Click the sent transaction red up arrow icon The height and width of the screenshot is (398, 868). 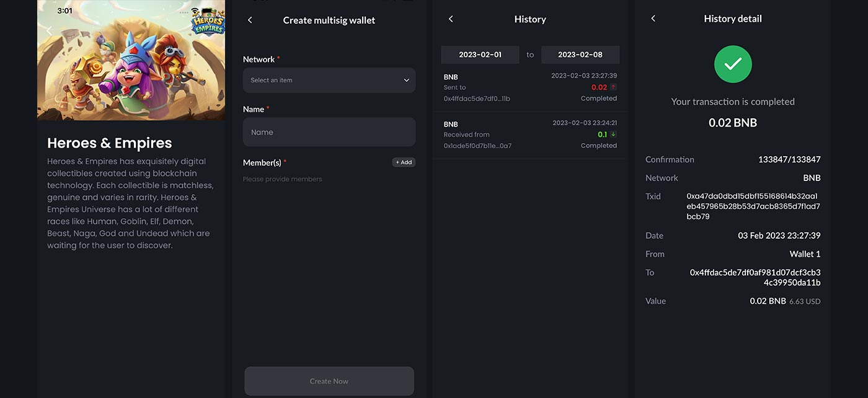(x=613, y=87)
